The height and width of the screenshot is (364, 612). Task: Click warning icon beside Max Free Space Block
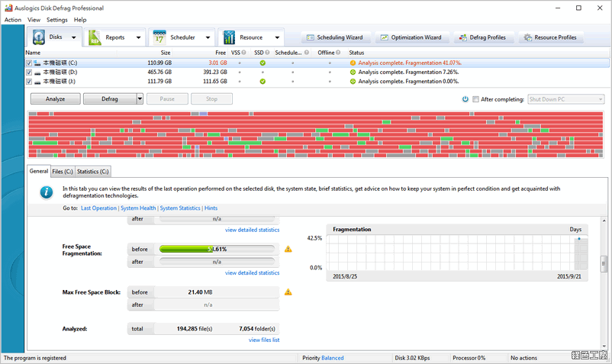[x=288, y=292]
